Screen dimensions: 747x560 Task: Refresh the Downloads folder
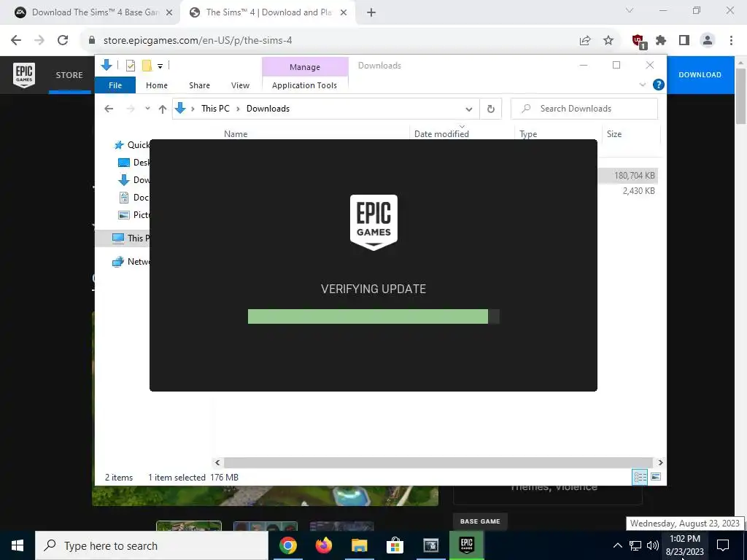[x=491, y=109]
